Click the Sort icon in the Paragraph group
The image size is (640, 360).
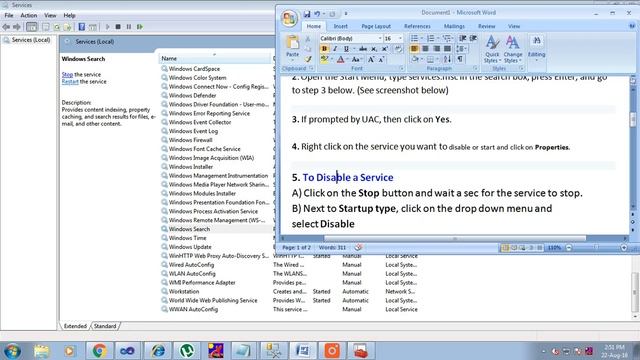point(447,60)
